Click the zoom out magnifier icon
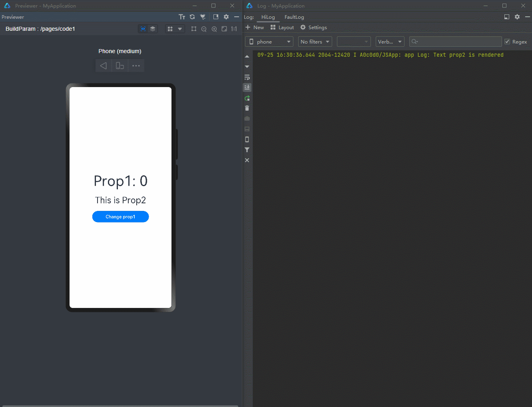 tap(204, 29)
